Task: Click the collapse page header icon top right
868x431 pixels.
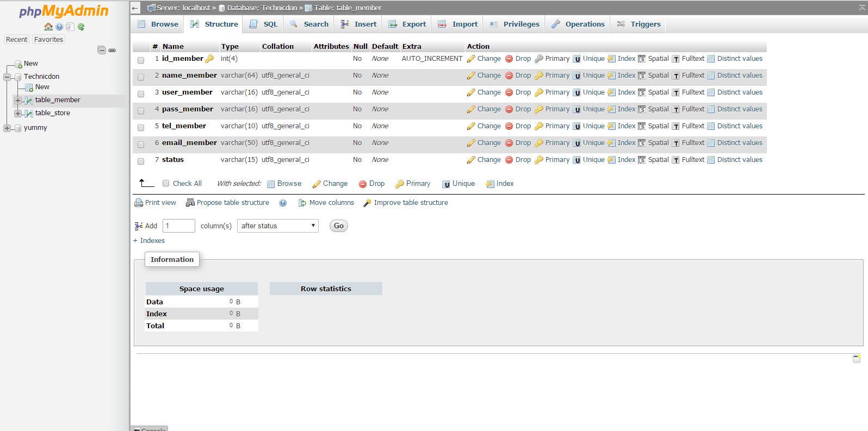Action: (x=861, y=8)
